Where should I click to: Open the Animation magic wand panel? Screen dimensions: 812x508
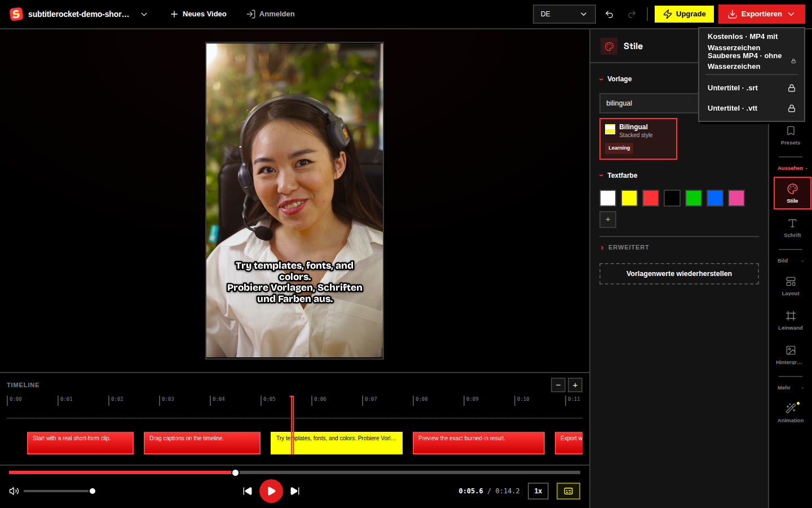point(791,413)
